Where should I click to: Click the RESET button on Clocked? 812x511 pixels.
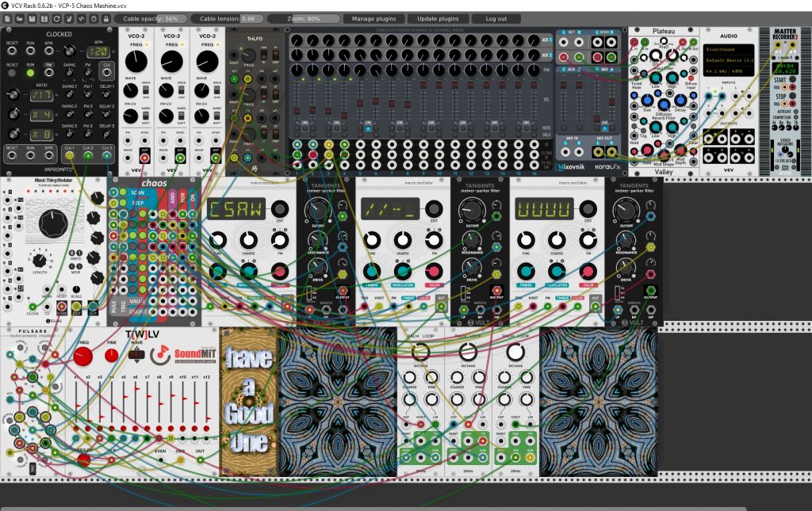tap(11, 73)
